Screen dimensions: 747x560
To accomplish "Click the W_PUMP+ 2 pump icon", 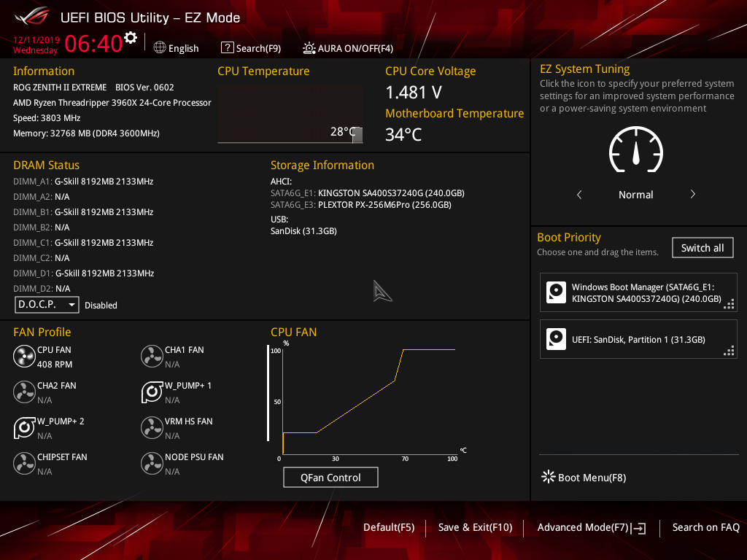I will point(23,427).
